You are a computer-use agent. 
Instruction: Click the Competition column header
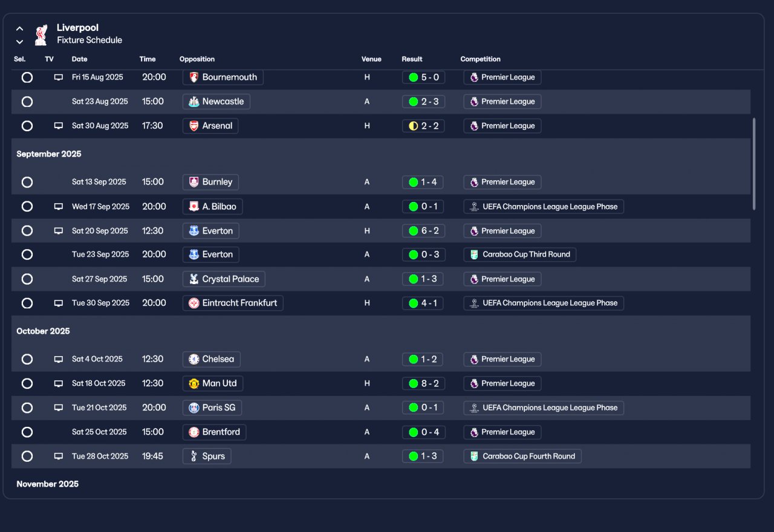pyautogui.click(x=480, y=59)
